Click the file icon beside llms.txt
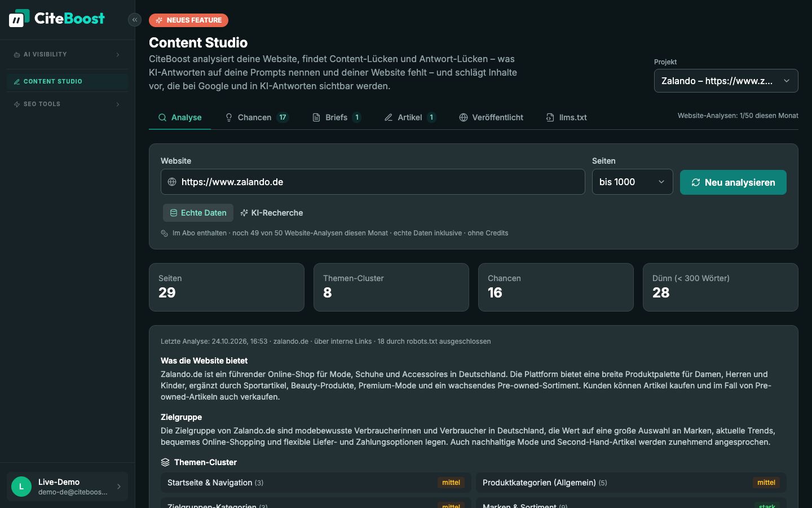Viewport: 812px width, 508px height. tap(550, 117)
